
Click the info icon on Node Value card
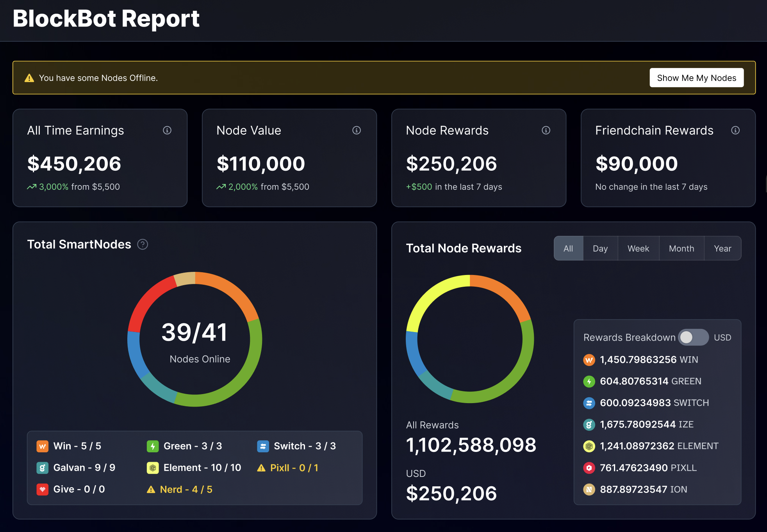(356, 130)
